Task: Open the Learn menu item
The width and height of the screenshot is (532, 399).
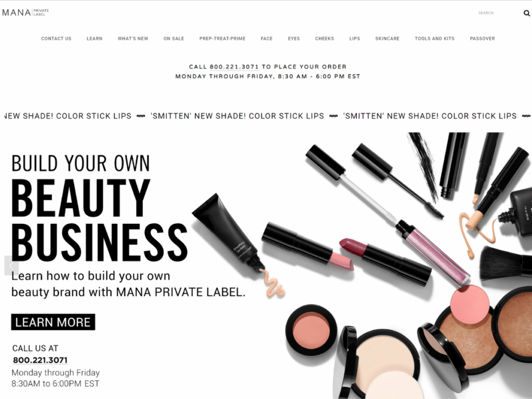Action: pyautogui.click(x=95, y=38)
